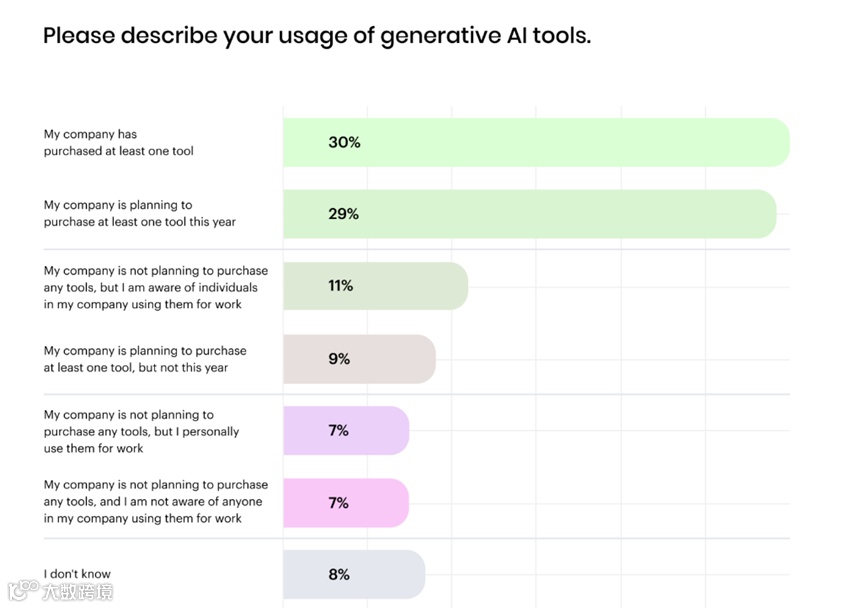Click the light green 30% bar

[535, 142]
